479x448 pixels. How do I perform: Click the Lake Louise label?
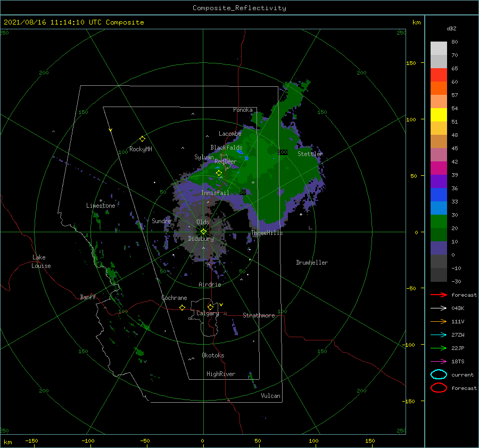click(41, 262)
